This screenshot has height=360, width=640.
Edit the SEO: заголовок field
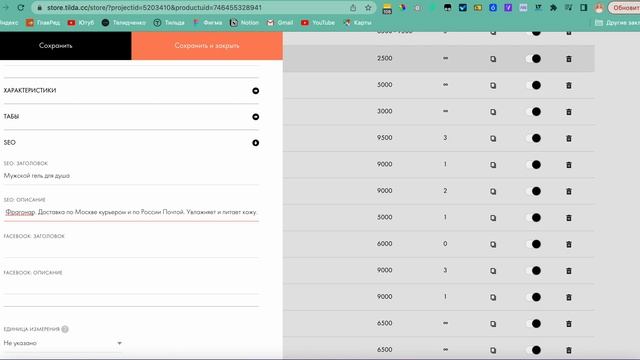click(x=131, y=176)
